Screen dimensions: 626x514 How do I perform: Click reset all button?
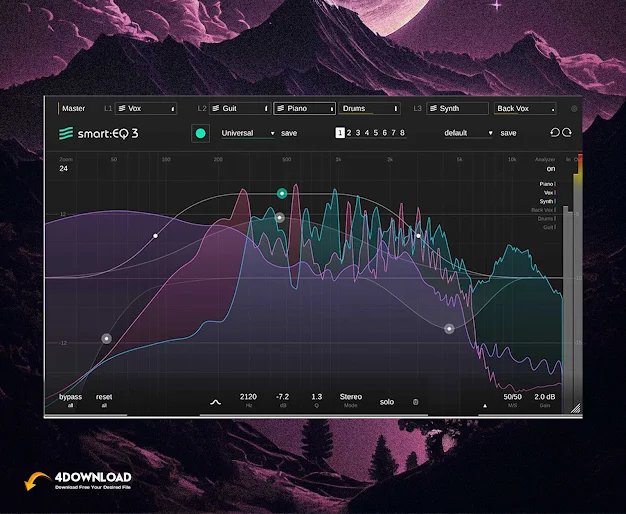tap(104, 401)
